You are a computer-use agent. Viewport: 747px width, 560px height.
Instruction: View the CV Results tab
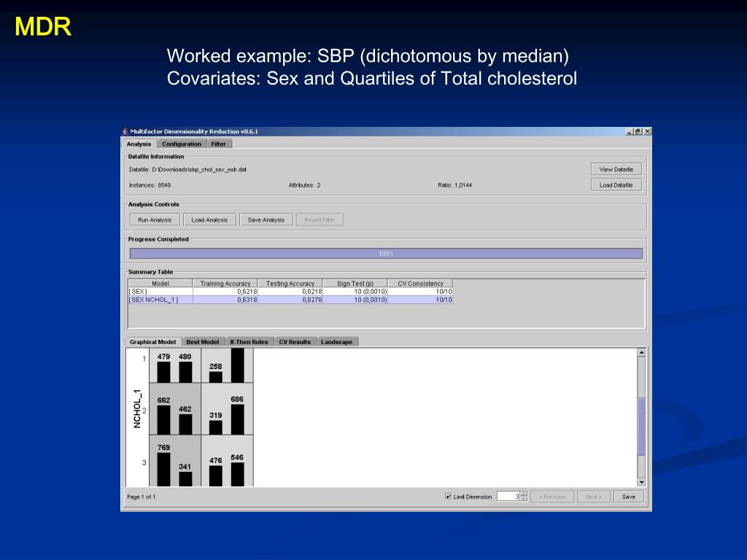295,342
